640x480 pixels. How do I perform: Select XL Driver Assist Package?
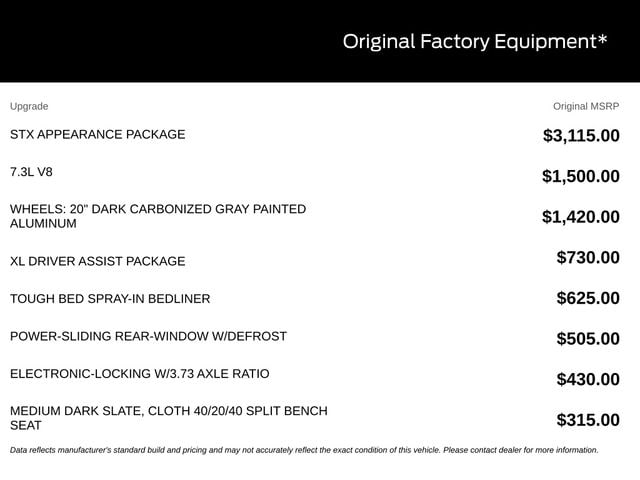click(x=98, y=261)
